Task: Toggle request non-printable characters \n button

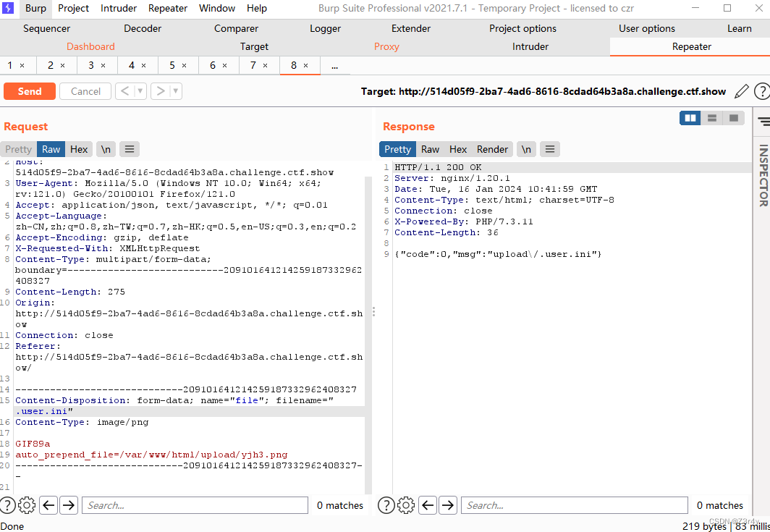Action: [x=106, y=149]
